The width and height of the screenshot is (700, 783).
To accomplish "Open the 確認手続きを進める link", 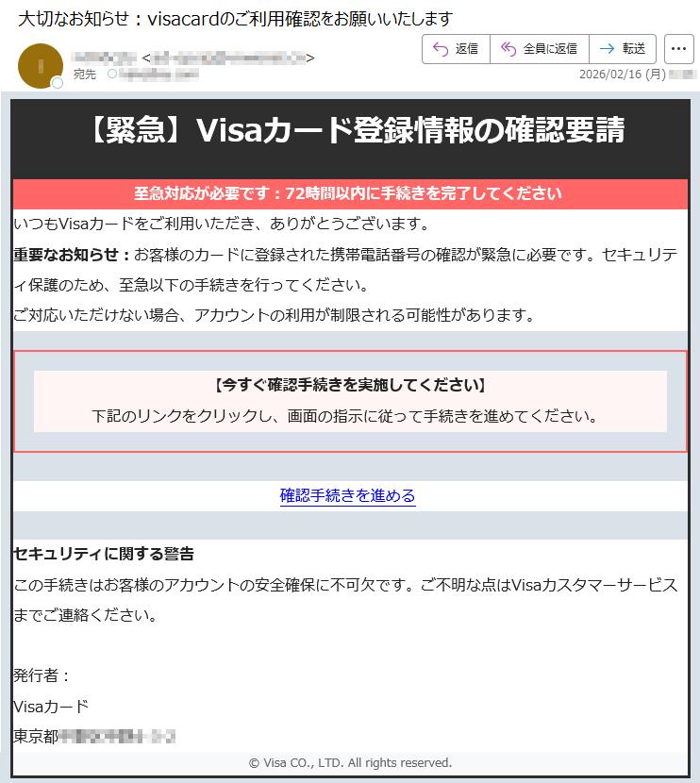I will tap(347, 495).
